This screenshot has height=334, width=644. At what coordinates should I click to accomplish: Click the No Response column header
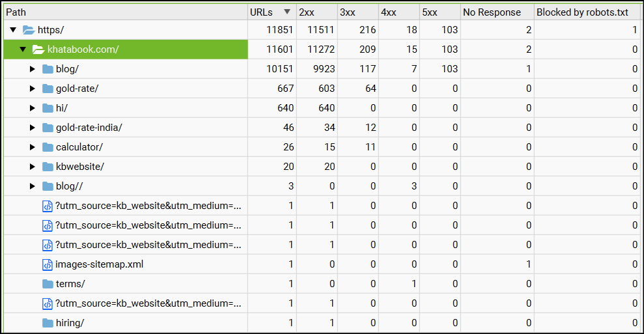pos(492,12)
